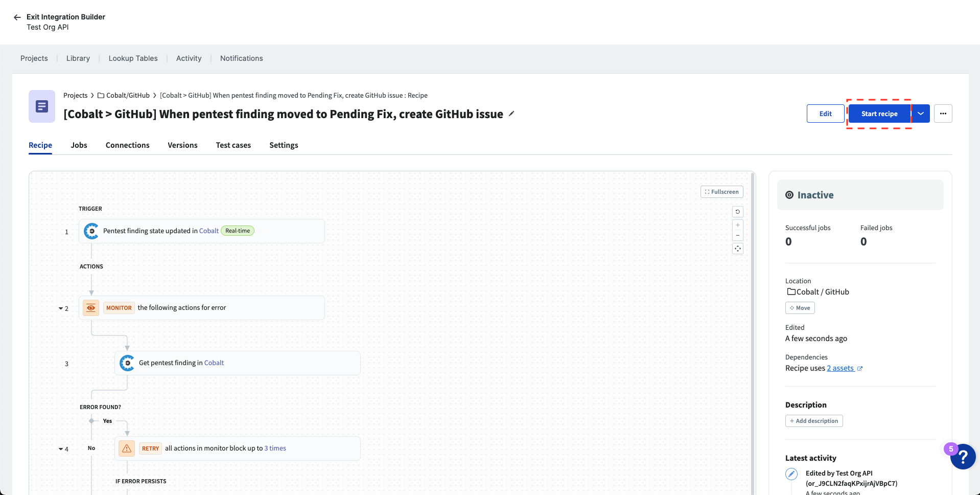This screenshot has width=980, height=495.
Task: Select the Get pentest finding in Cobalt step
Action: click(238, 363)
